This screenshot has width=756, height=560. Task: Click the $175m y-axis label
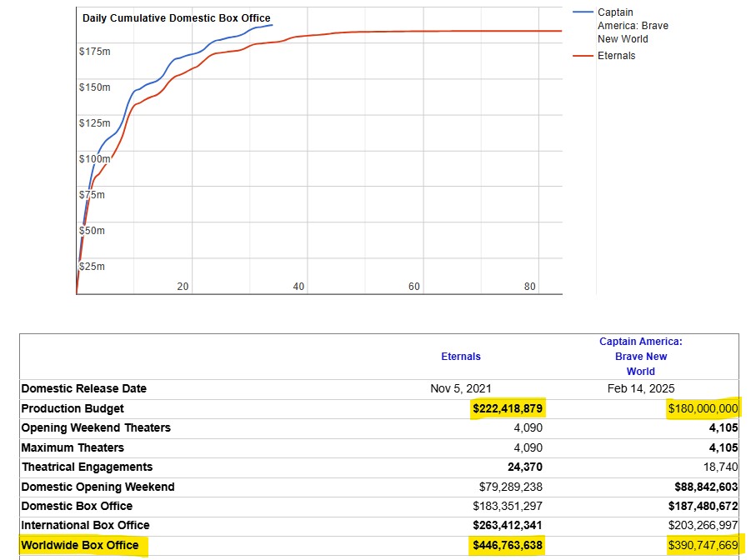click(x=94, y=52)
